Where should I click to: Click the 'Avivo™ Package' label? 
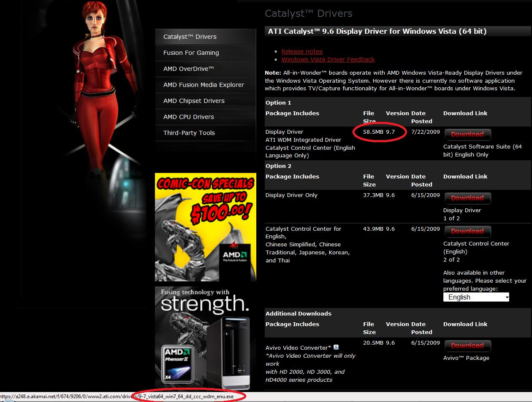(466, 358)
